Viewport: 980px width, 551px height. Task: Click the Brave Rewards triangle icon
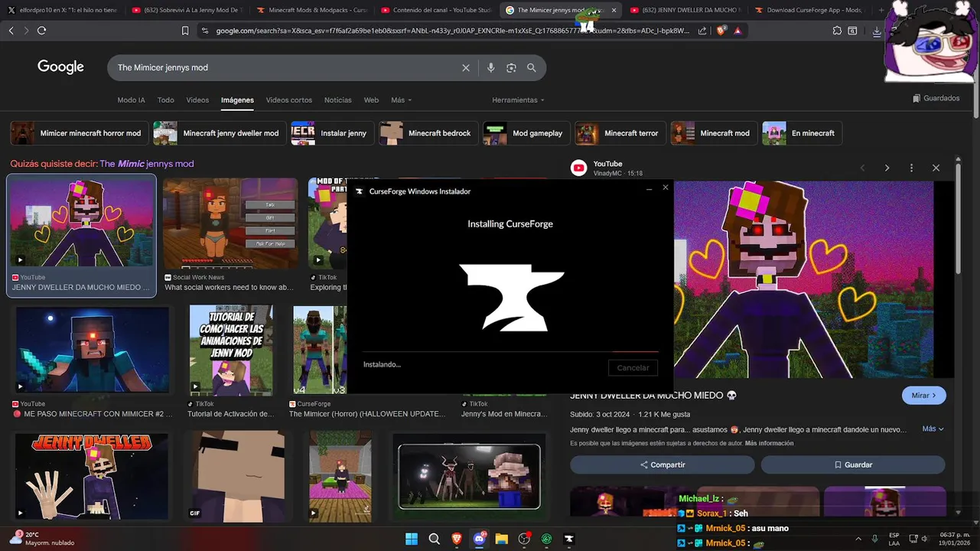(737, 31)
